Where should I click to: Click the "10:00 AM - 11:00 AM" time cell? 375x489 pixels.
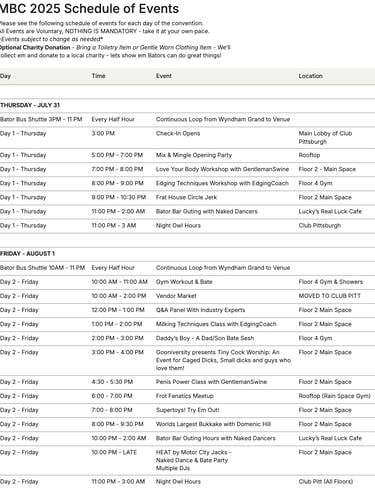coord(120,282)
